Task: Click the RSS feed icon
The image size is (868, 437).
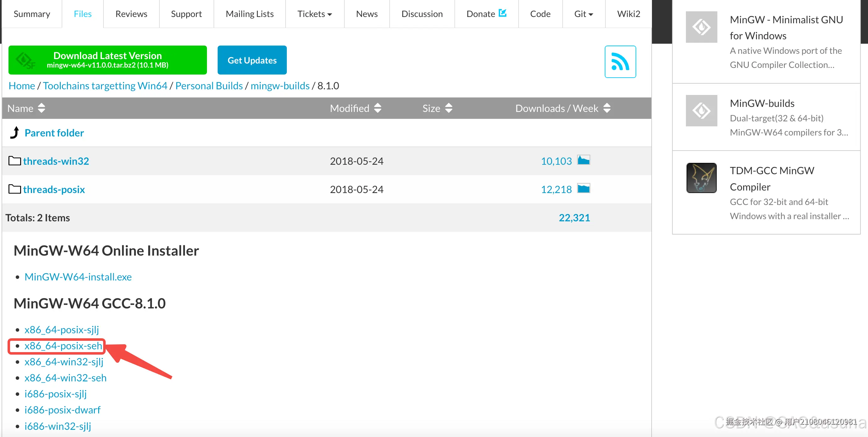Action: coord(620,62)
